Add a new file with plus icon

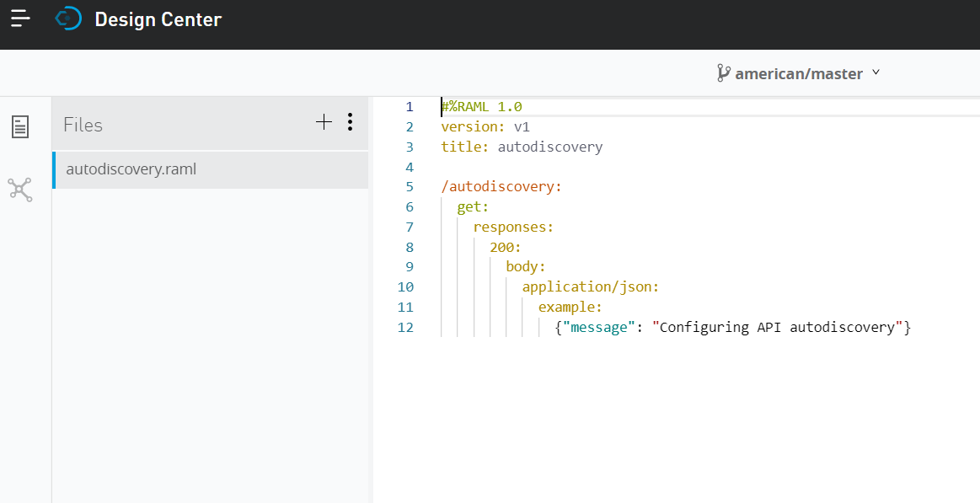(324, 122)
